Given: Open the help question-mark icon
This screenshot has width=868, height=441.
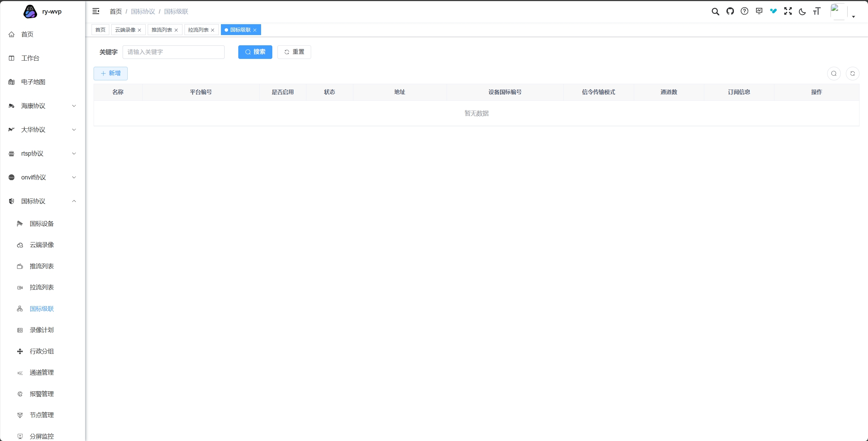Looking at the screenshot, I should 744,11.
